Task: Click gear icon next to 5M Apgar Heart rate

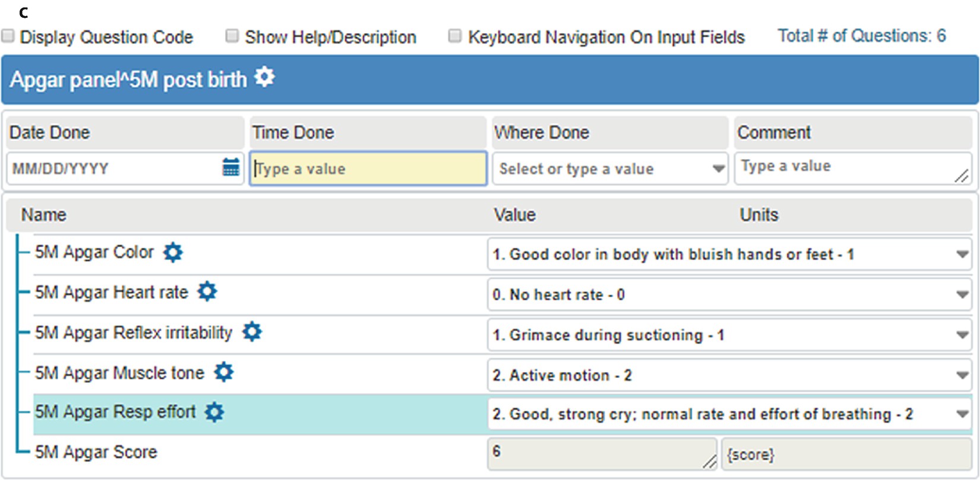Action: pyautogui.click(x=207, y=292)
